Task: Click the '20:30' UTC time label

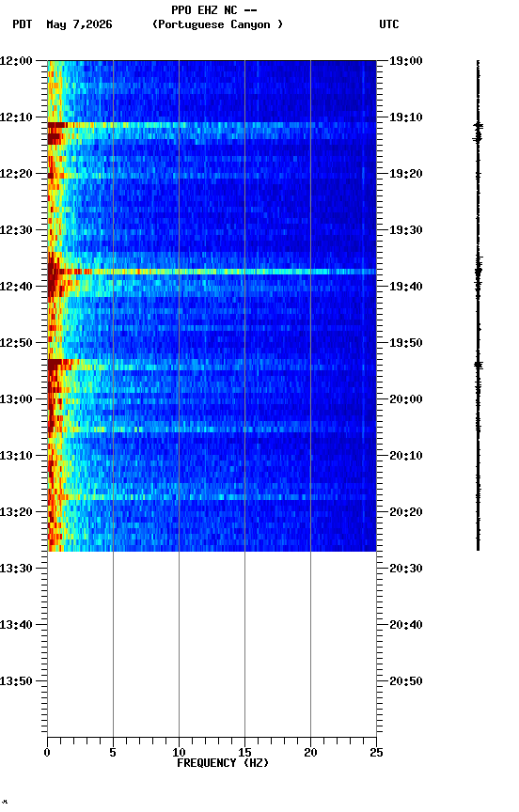Action: click(x=406, y=569)
